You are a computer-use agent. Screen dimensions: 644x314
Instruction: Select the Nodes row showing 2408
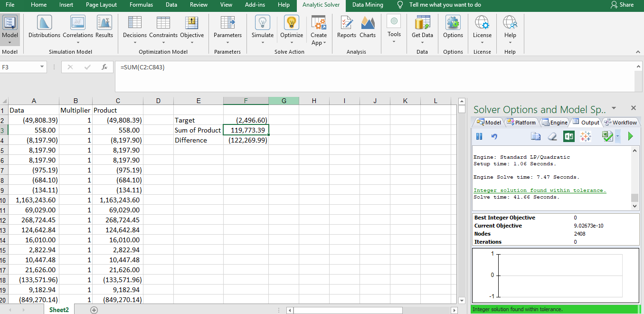tap(555, 233)
